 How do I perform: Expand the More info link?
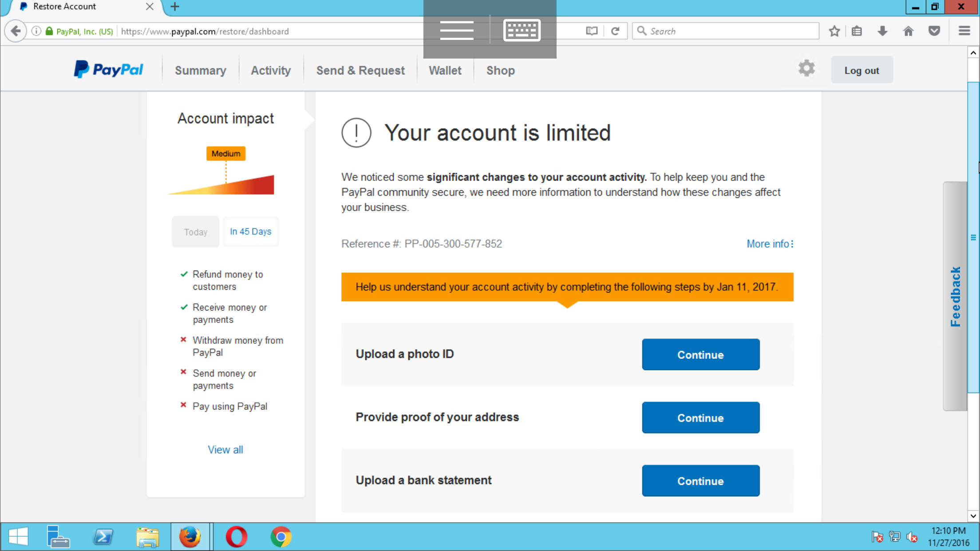tap(770, 244)
